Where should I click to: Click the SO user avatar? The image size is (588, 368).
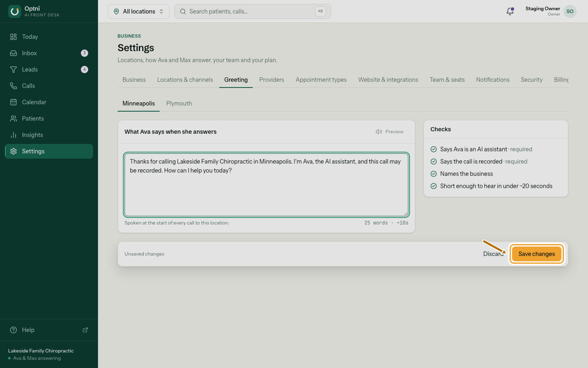tap(570, 11)
